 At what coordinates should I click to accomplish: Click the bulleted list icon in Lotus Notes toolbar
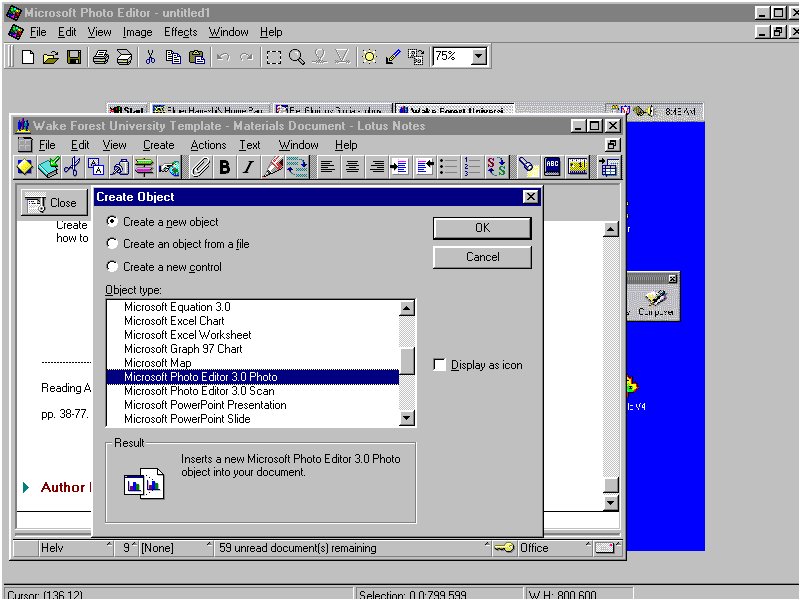(448, 167)
